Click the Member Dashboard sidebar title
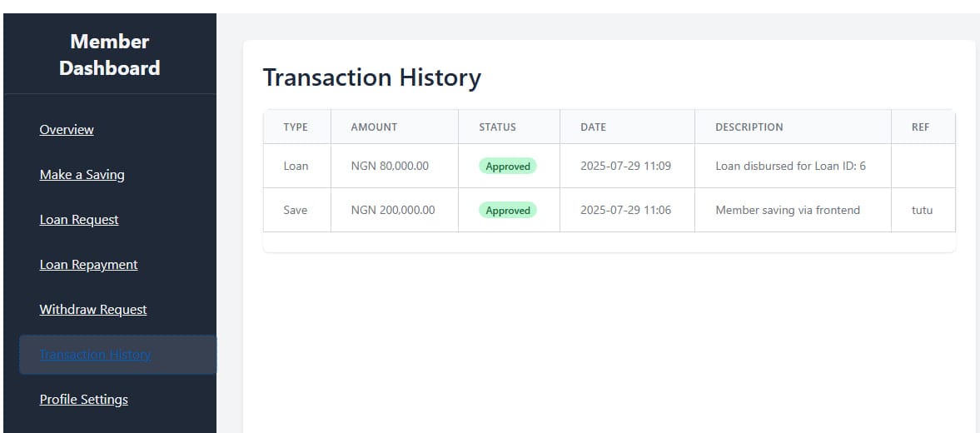The height and width of the screenshot is (433, 980). [109, 55]
